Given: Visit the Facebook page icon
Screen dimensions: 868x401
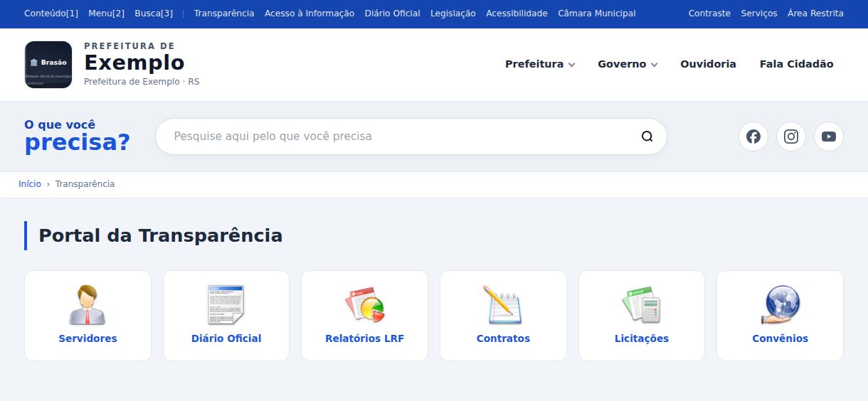Looking at the screenshot, I should point(753,137).
